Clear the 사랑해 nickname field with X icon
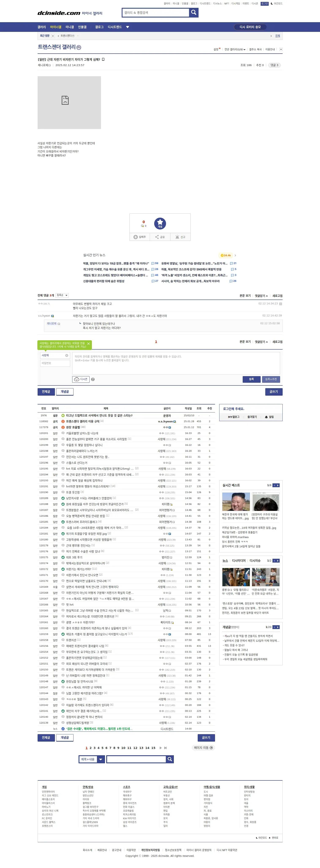 (x=67, y=355)
